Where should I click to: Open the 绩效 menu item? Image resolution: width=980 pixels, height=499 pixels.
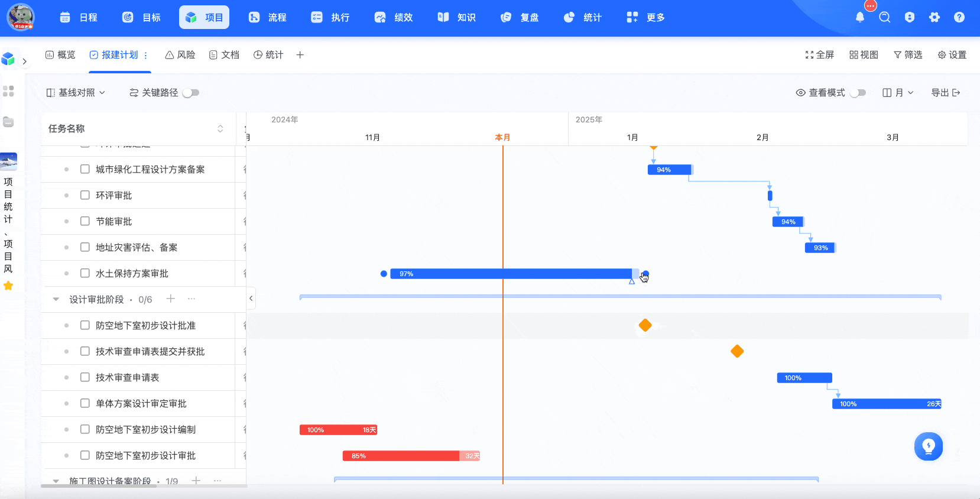(x=394, y=18)
